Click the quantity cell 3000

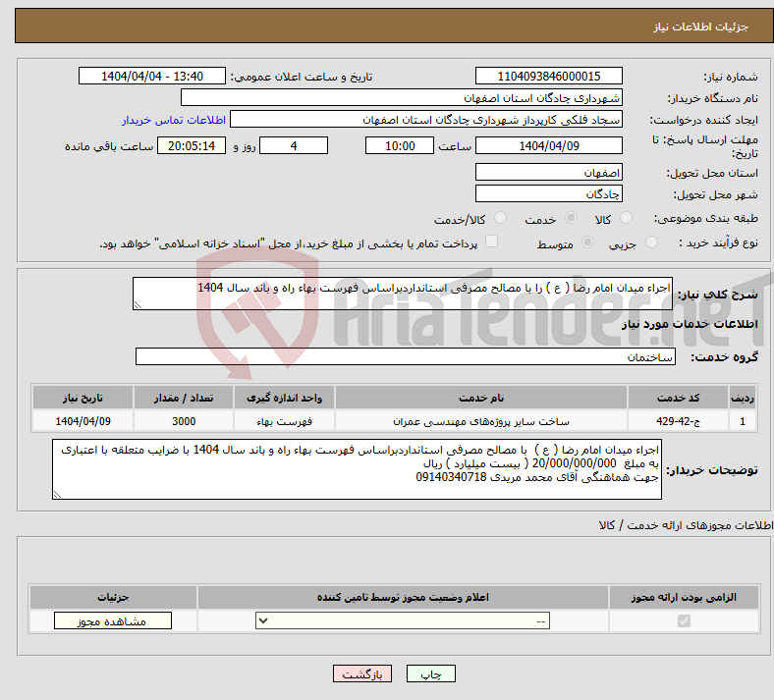click(x=184, y=421)
